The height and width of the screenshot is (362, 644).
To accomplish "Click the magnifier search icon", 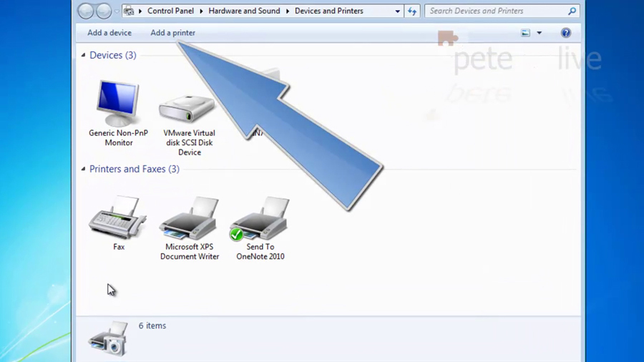I will coord(572,11).
